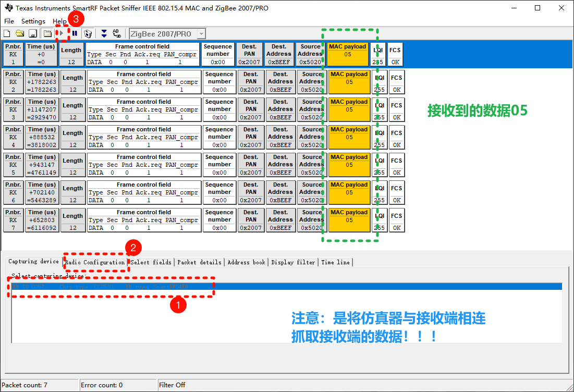
Task: Open the Packet details tab
Action: pyautogui.click(x=200, y=262)
